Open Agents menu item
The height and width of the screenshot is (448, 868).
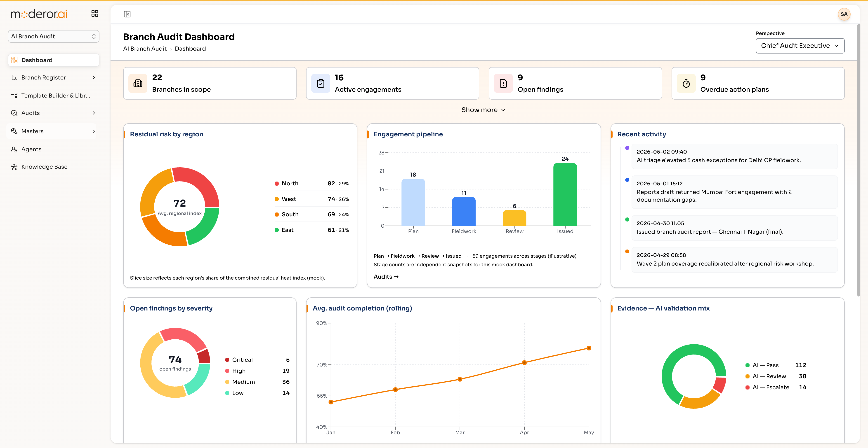click(x=54, y=149)
